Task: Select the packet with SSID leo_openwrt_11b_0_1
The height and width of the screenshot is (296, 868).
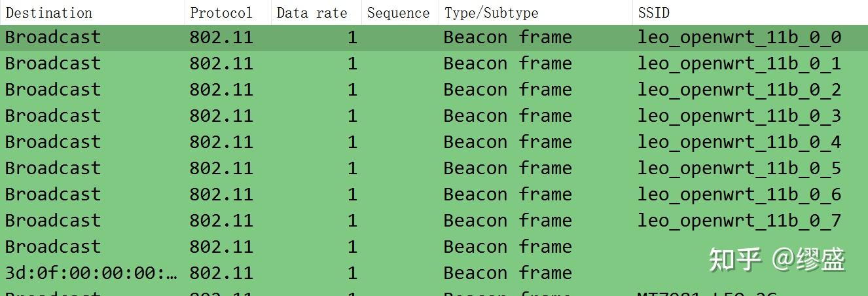Action: (x=434, y=64)
